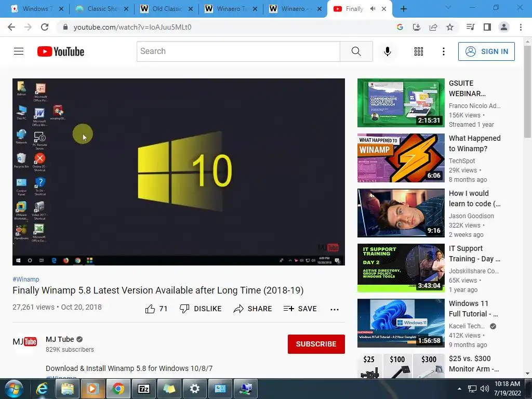Click the install app icon in address bar
The height and width of the screenshot is (399, 532).
[417, 27]
